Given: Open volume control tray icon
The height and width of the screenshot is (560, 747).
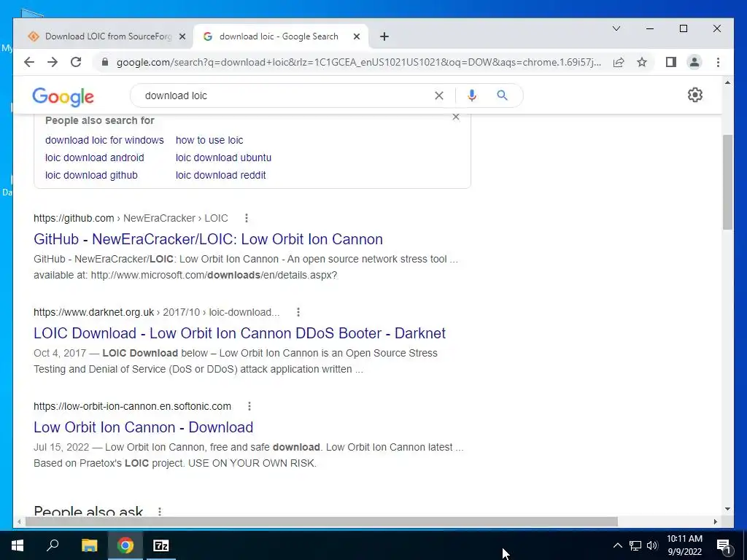Looking at the screenshot, I should (x=652, y=545).
